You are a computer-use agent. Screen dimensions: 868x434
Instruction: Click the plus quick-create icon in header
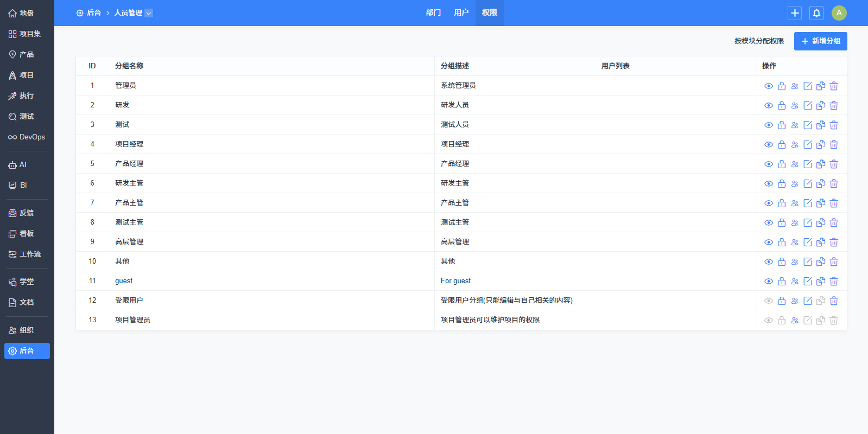click(795, 13)
